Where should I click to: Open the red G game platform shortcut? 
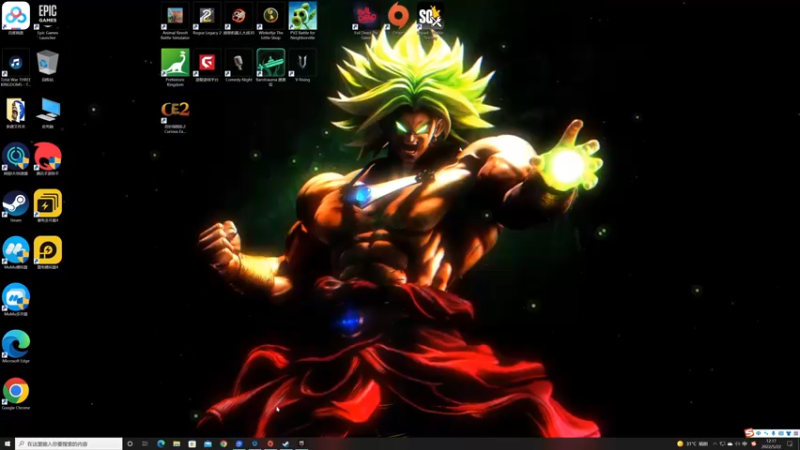207,65
